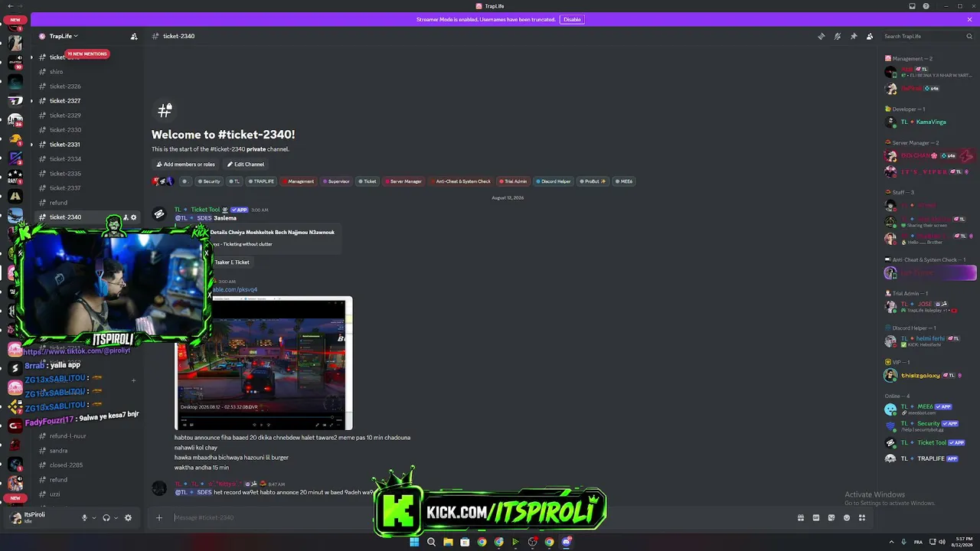
Task: Click the Security role tag
Action: (x=208, y=181)
